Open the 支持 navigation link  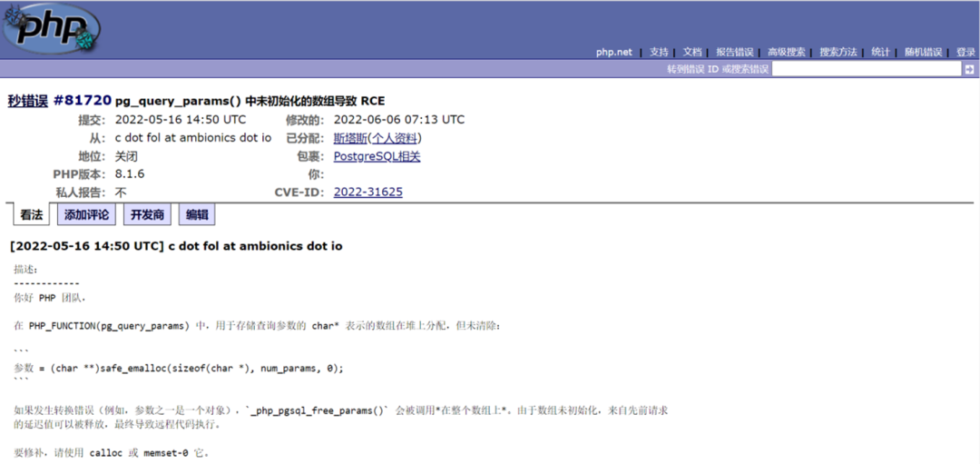click(659, 53)
